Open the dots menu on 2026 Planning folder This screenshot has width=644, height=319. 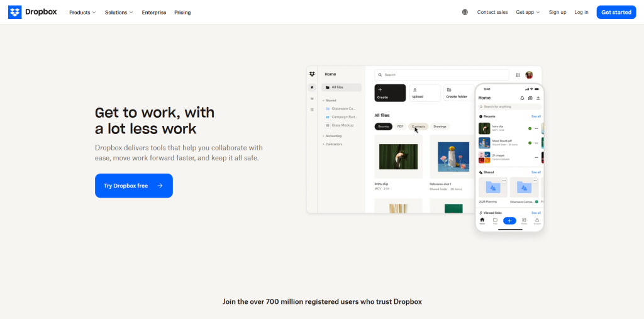[504, 181]
